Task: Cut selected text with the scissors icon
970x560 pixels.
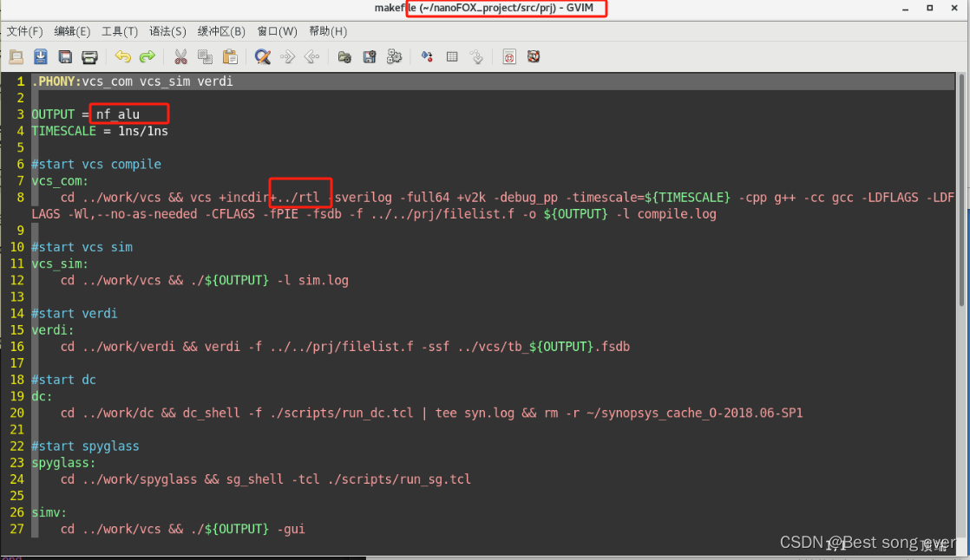Action: 180,56
